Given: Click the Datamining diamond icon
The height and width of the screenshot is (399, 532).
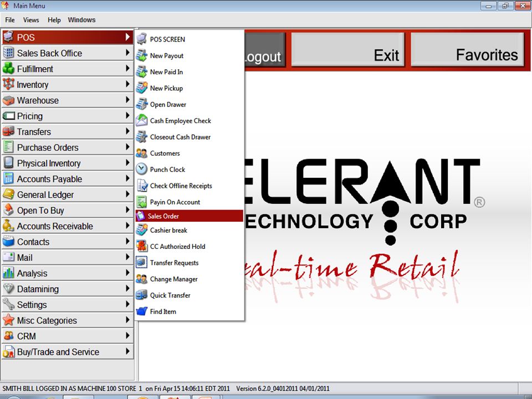Looking at the screenshot, I should pyautogui.click(x=8, y=289).
